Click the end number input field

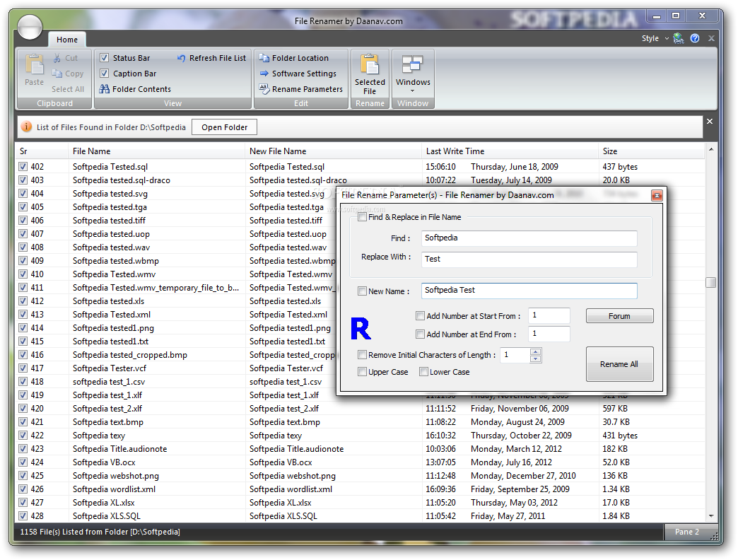pyautogui.click(x=549, y=334)
